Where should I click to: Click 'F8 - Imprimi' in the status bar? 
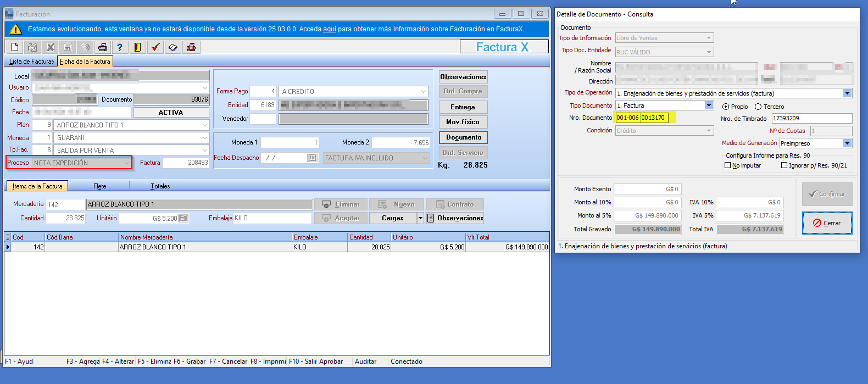pos(268,361)
